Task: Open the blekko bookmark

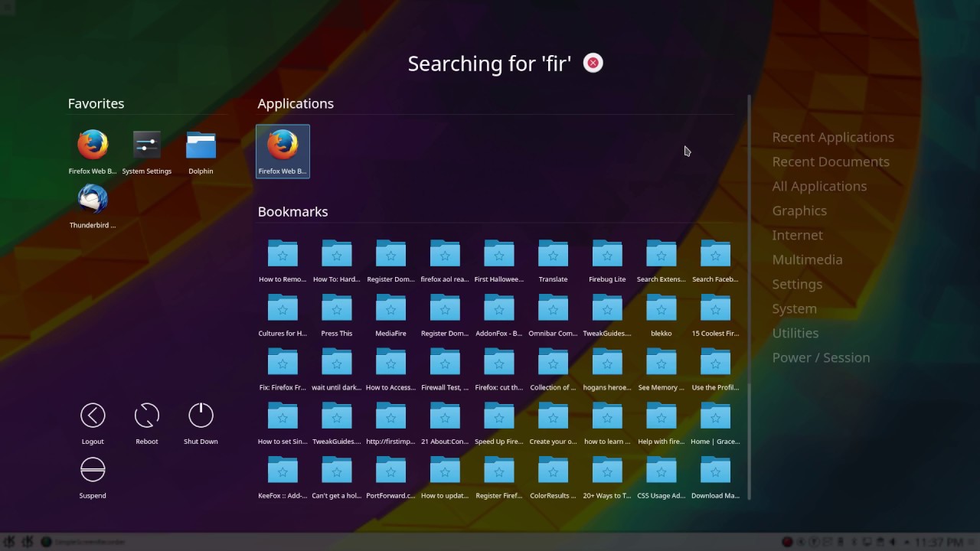Action: pos(661,315)
